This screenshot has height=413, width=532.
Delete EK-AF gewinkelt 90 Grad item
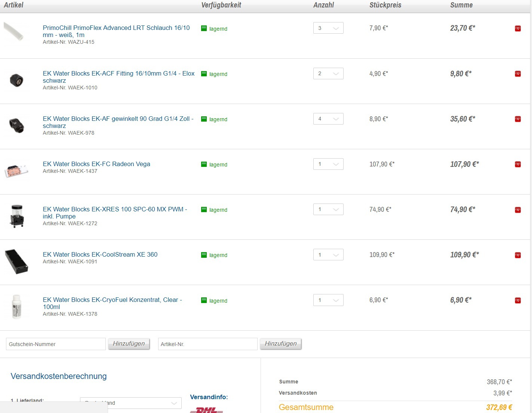[x=518, y=119]
